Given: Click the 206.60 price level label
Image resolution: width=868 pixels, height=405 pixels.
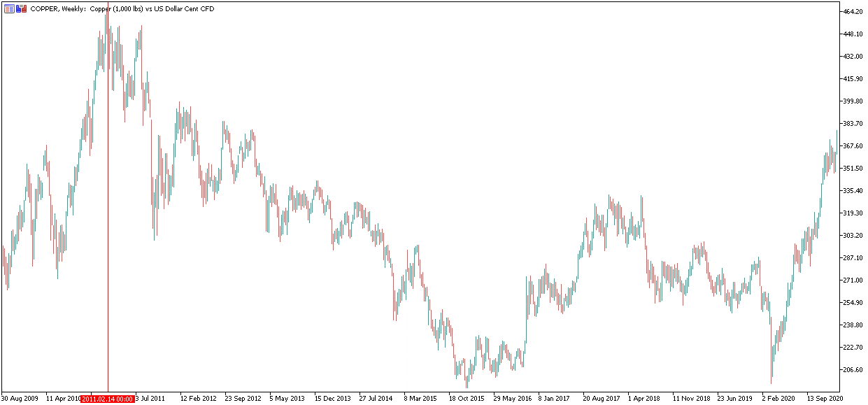Looking at the screenshot, I should point(854,370).
